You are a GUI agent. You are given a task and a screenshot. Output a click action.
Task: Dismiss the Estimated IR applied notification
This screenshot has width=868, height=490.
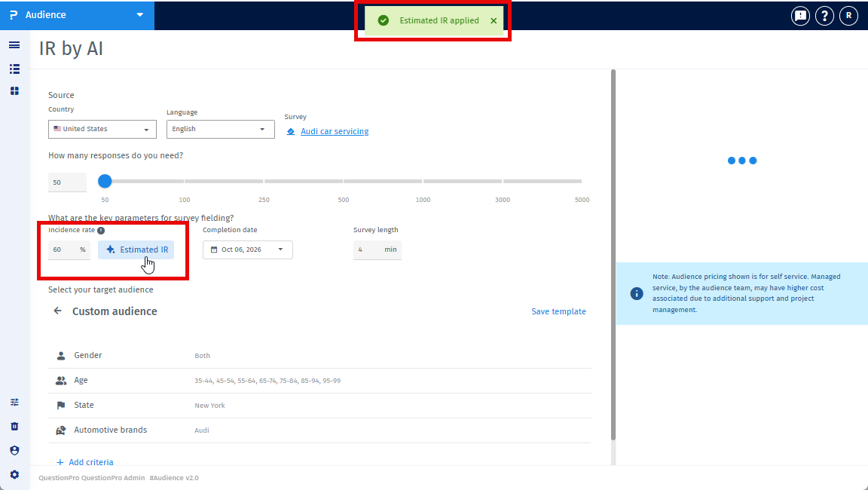[494, 20]
